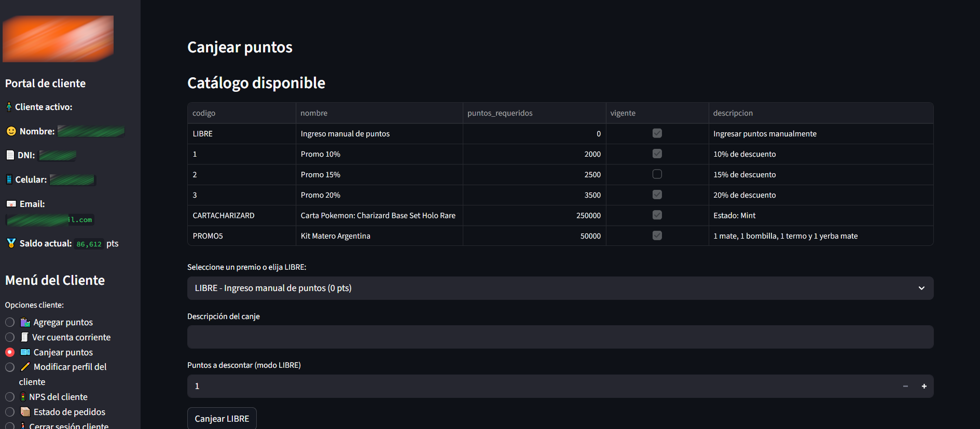
Task: Increase points with the plus stepper button
Action: (x=924, y=386)
